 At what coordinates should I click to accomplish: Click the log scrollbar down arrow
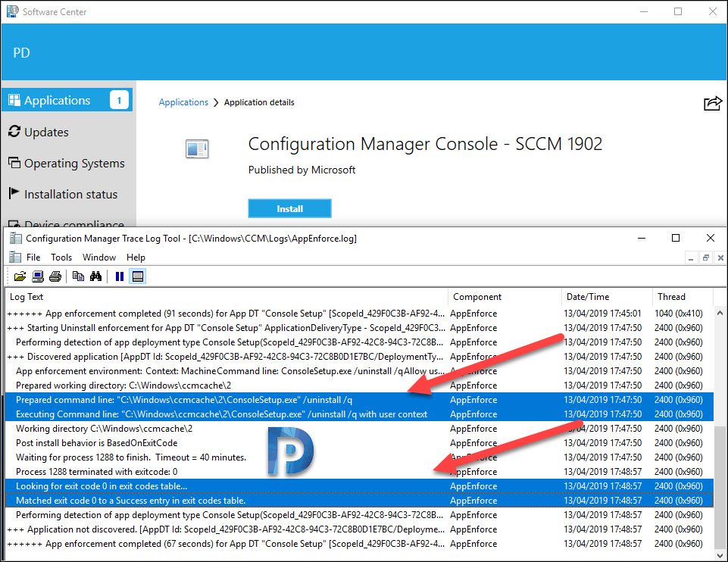(720, 554)
